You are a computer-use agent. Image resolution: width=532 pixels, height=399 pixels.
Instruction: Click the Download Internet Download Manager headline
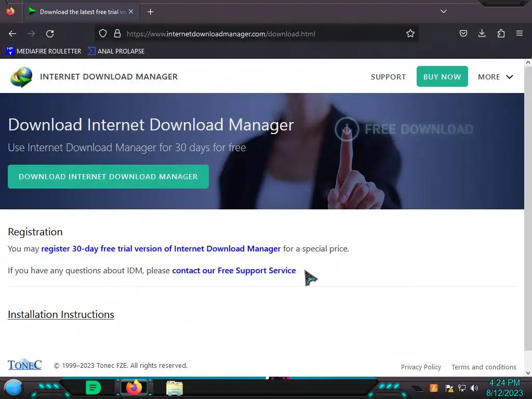[x=151, y=125]
